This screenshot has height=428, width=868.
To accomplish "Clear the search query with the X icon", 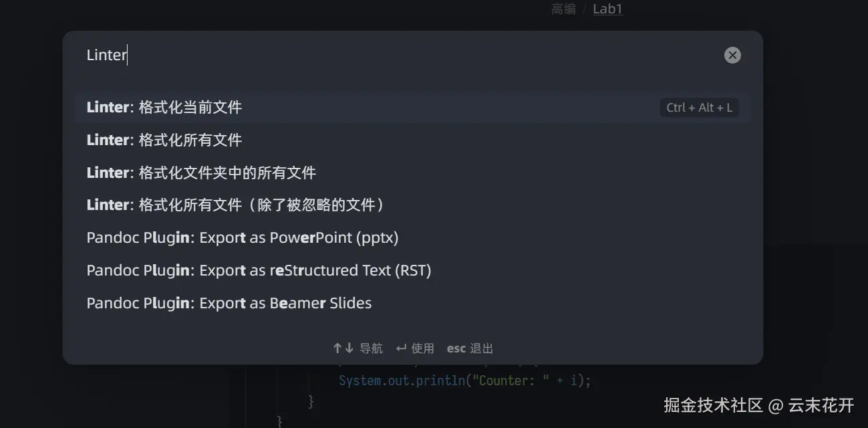I will tap(732, 56).
